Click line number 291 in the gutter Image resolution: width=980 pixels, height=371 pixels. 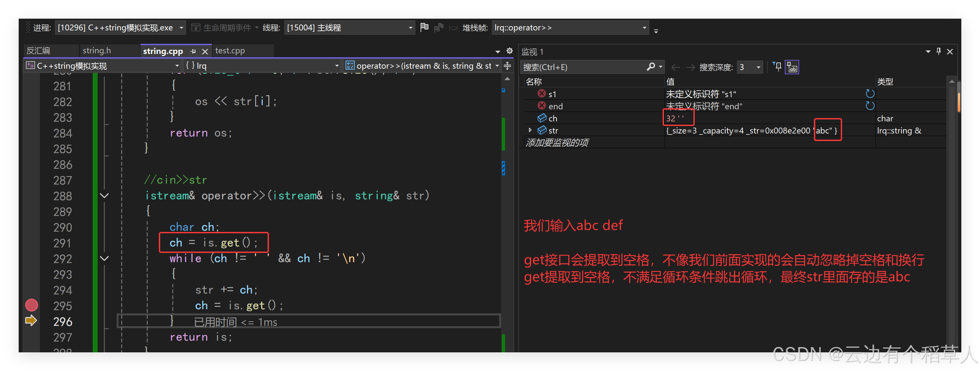pos(62,243)
